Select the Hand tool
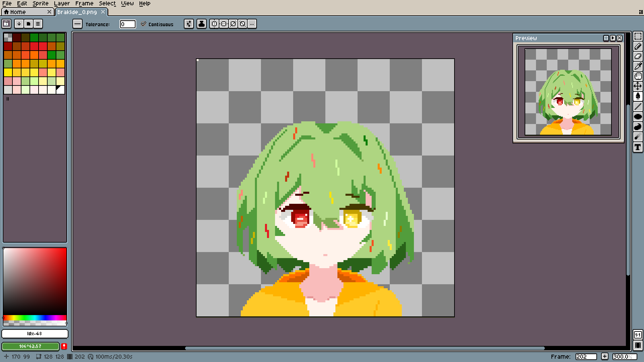Image resolution: width=644 pixels, height=362 pixels. point(638,76)
